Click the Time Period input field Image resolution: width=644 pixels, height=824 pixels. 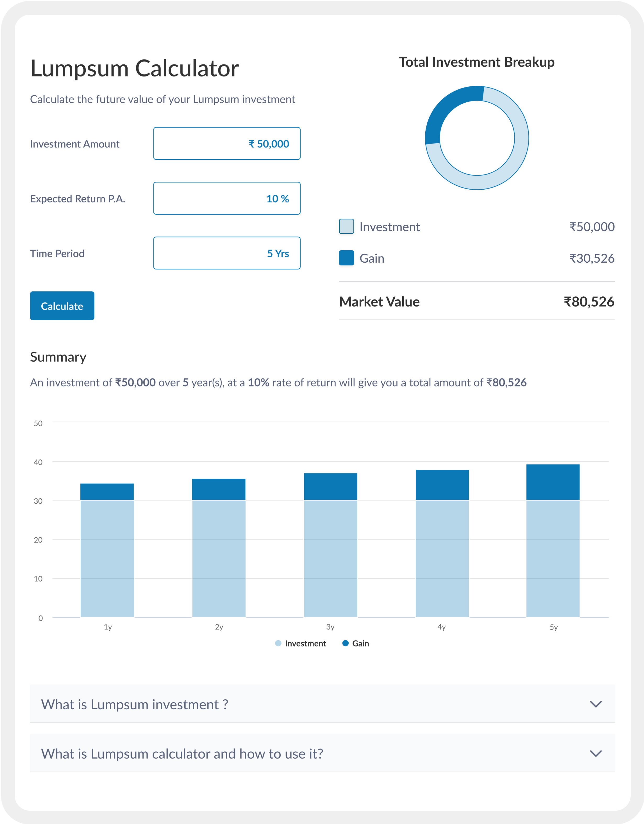pyautogui.click(x=227, y=253)
